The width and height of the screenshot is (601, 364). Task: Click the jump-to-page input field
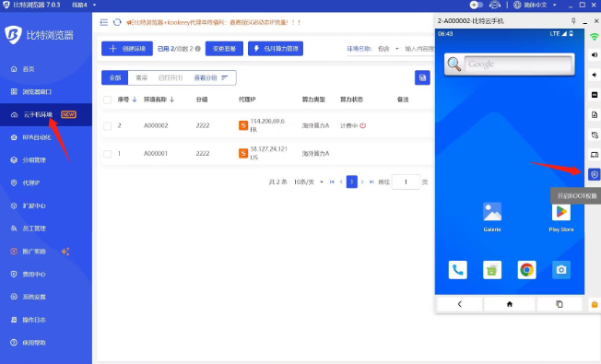(406, 182)
